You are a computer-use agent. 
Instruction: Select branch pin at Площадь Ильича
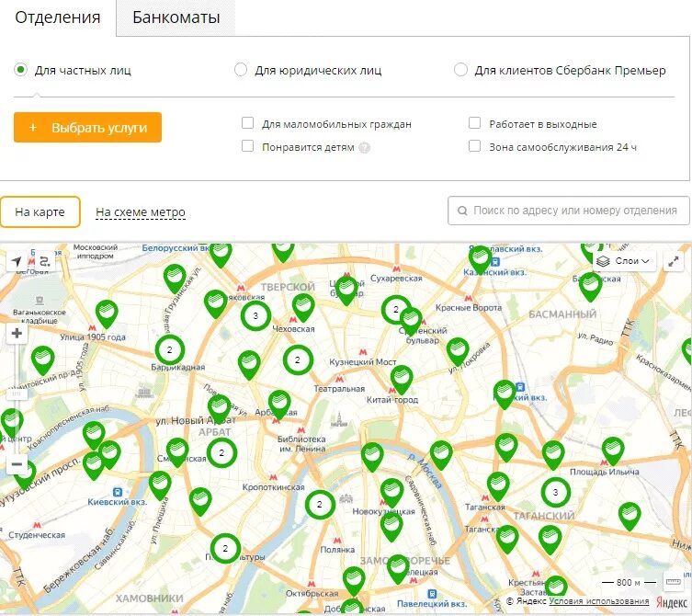tap(613, 451)
